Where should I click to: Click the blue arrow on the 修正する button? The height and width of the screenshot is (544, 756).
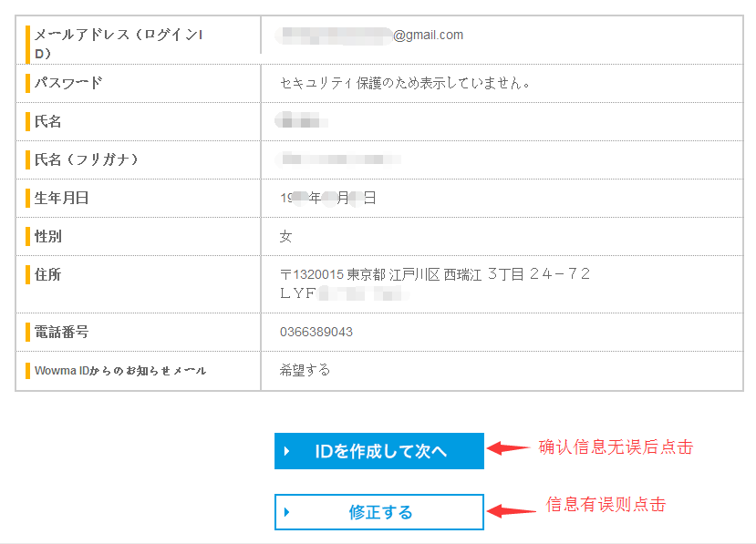click(286, 512)
